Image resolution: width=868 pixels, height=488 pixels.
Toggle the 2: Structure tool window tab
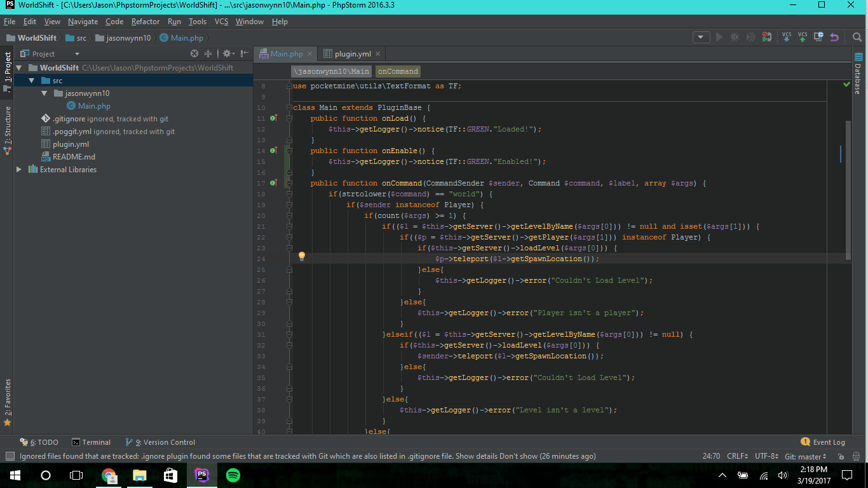(x=8, y=130)
